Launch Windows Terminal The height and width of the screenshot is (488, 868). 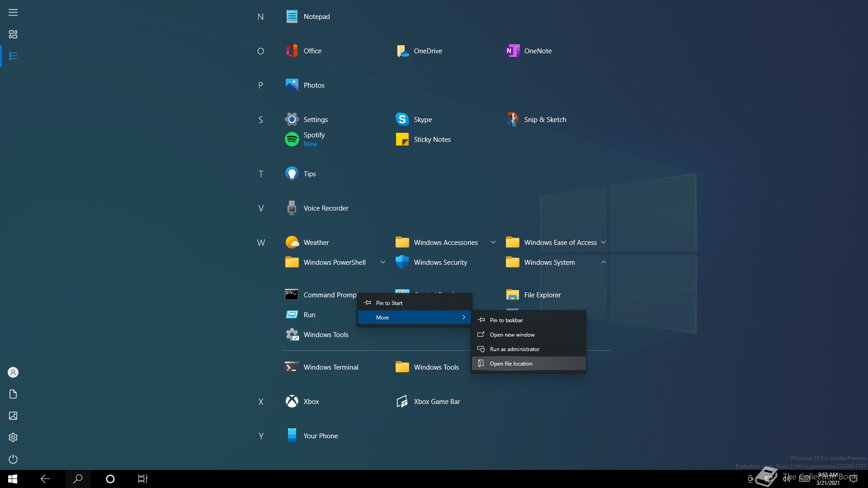322,367
